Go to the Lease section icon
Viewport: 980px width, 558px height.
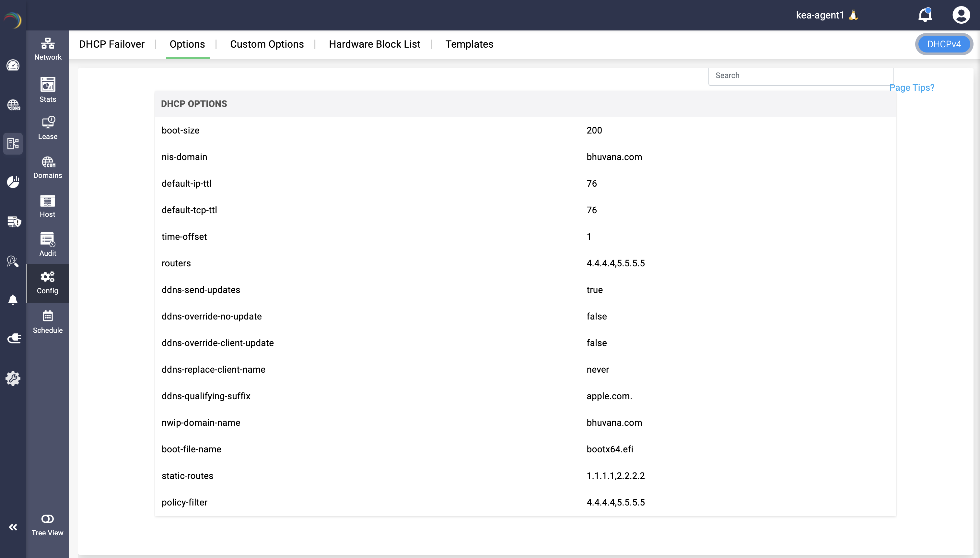coord(48,122)
